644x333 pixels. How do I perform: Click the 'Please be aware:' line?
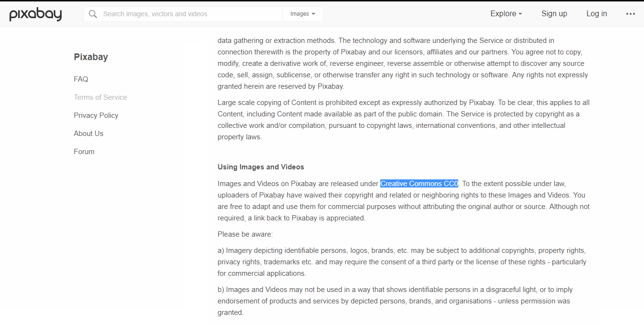point(245,234)
